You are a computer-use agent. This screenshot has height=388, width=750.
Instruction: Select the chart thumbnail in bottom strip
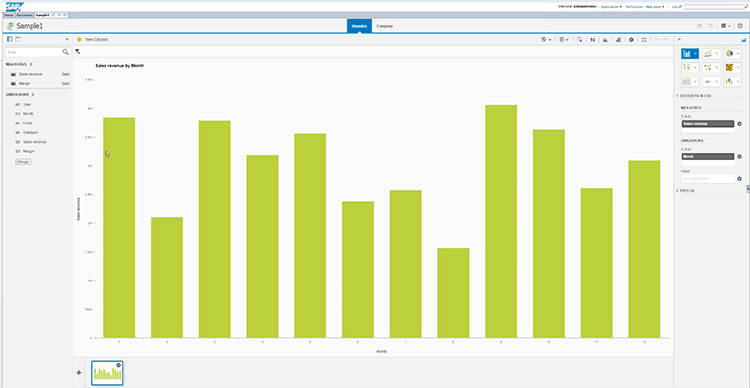pos(107,373)
